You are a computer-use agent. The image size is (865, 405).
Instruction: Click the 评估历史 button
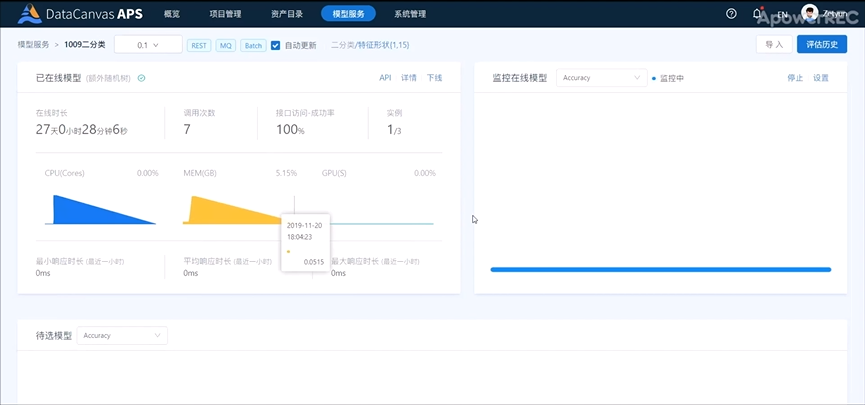821,44
